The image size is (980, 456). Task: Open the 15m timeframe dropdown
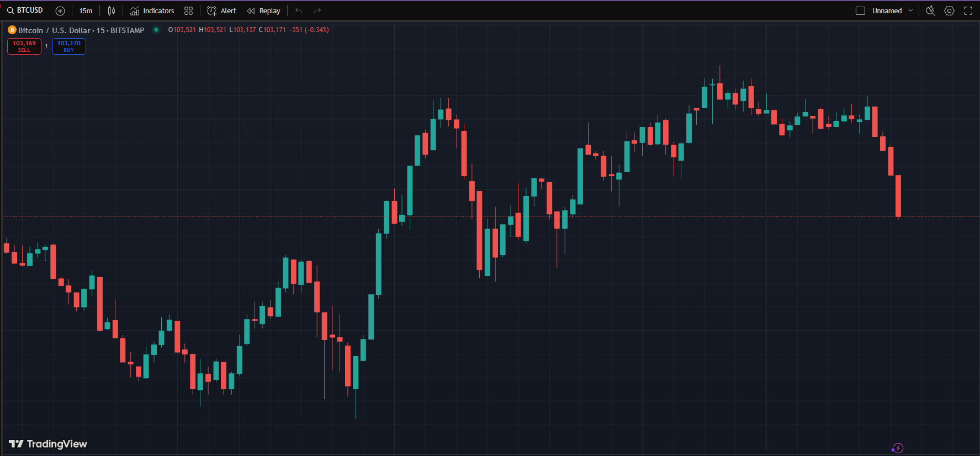click(86, 11)
